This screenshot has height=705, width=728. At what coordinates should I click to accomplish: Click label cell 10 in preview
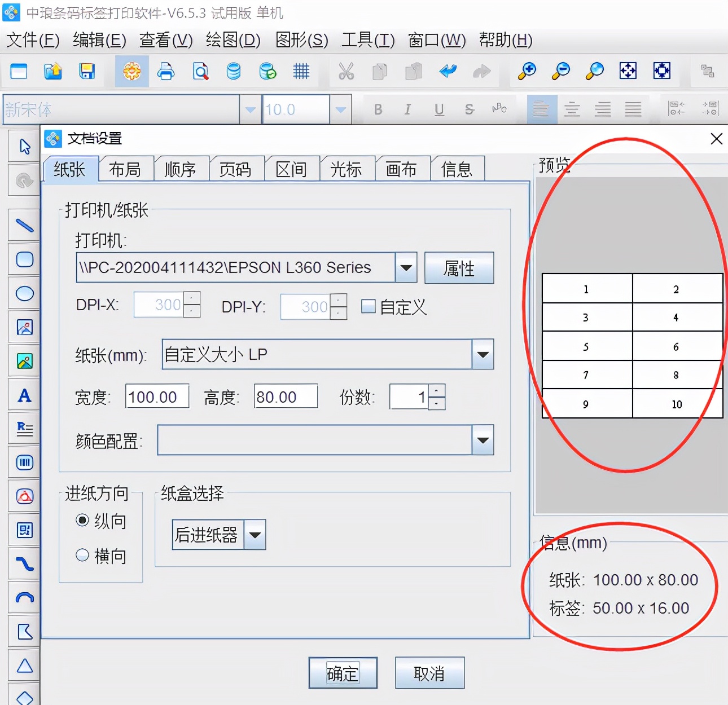(x=677, y=404)
